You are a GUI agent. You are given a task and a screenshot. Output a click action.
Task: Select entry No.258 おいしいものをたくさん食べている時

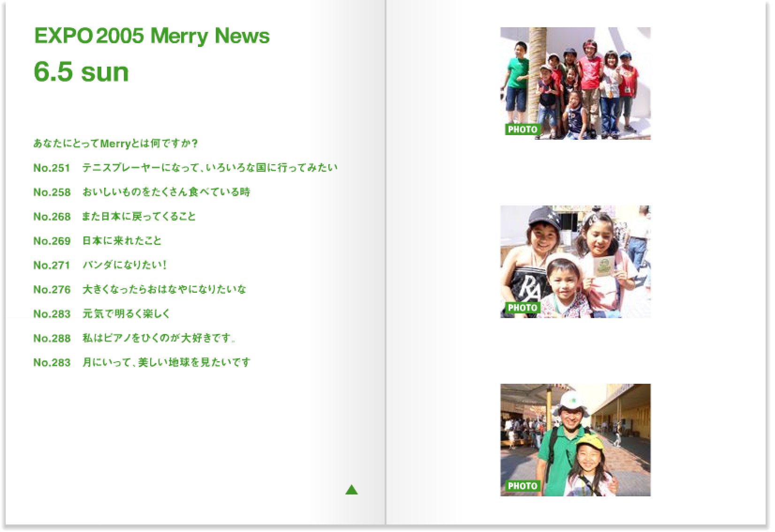click(x=142, y=192)
